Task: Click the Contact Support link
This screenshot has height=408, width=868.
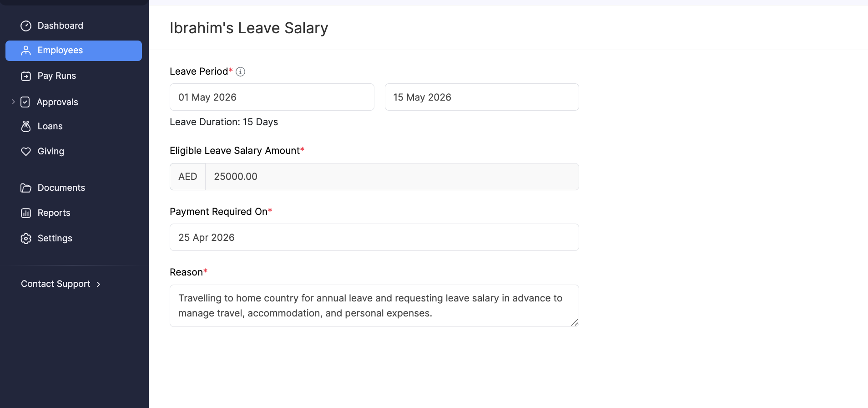Action: click(55, 284)
